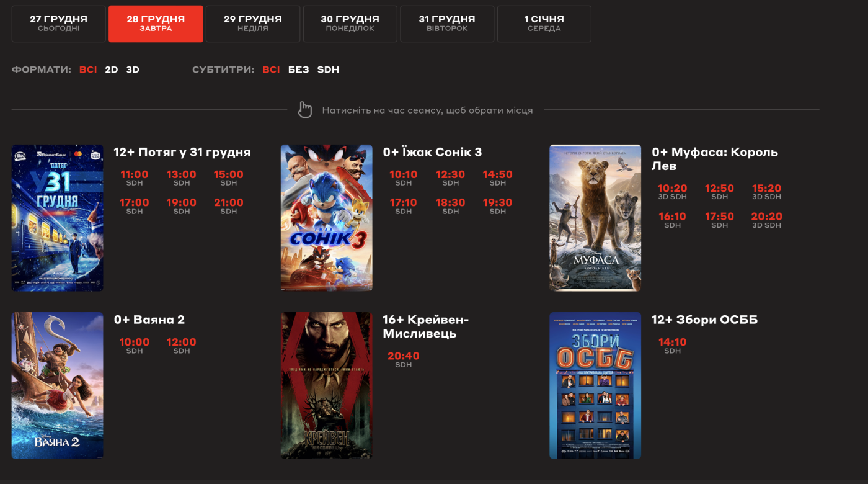Select the 20:40 Крейвен-Мисливець session
Image resolution: width=868 pixels, height=484 pixels.
pos(404,359)
